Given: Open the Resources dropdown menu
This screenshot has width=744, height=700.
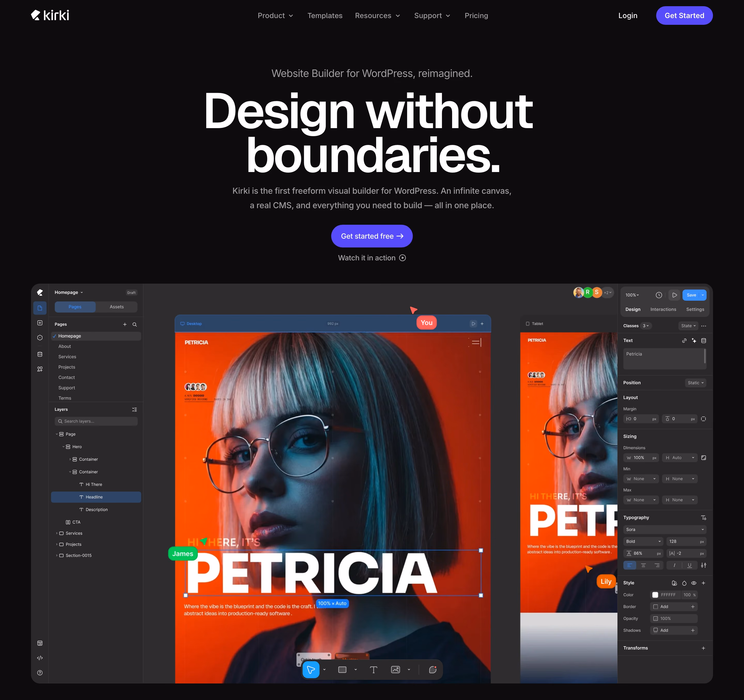Looking at the screenshot, I should (x=378, y=16).
